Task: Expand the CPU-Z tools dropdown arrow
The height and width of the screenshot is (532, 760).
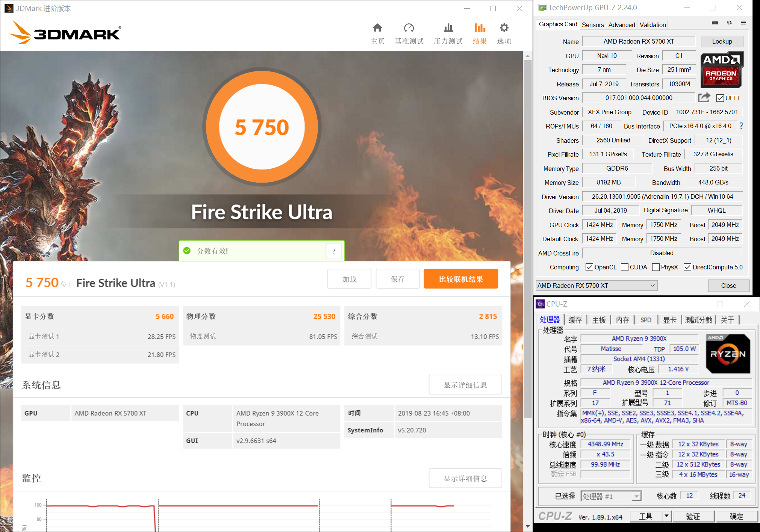Action: (x=666, y=516)
